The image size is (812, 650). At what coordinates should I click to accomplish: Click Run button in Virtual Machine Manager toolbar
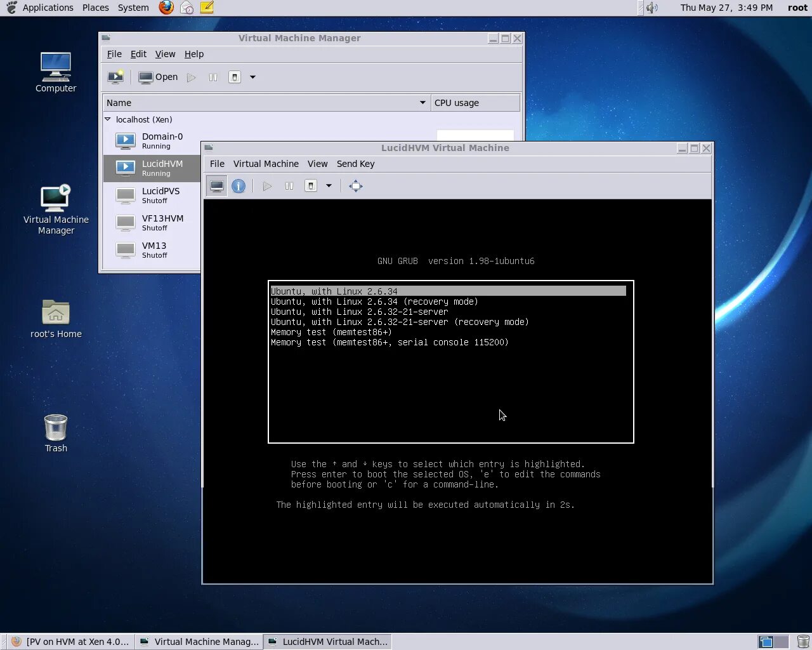click(191, 77)
